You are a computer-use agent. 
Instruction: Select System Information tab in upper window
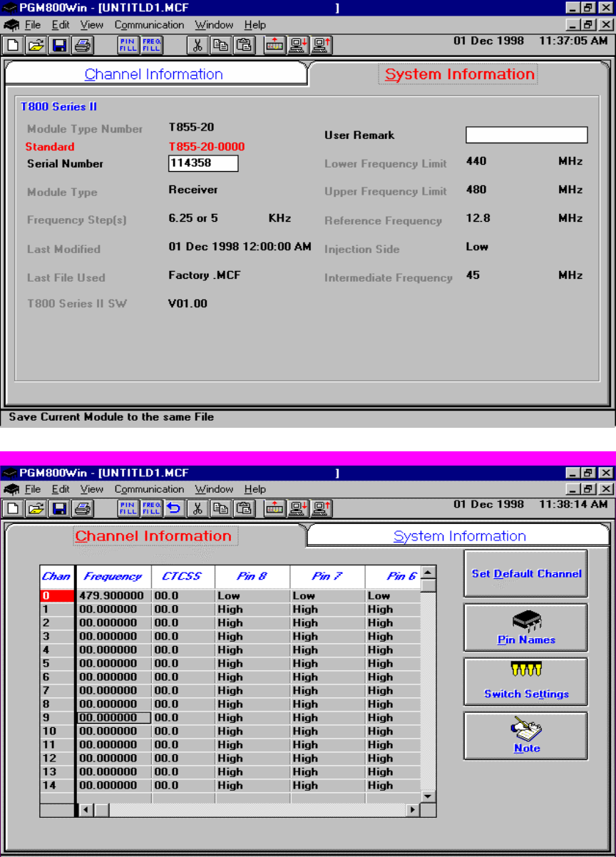[459, 74]
